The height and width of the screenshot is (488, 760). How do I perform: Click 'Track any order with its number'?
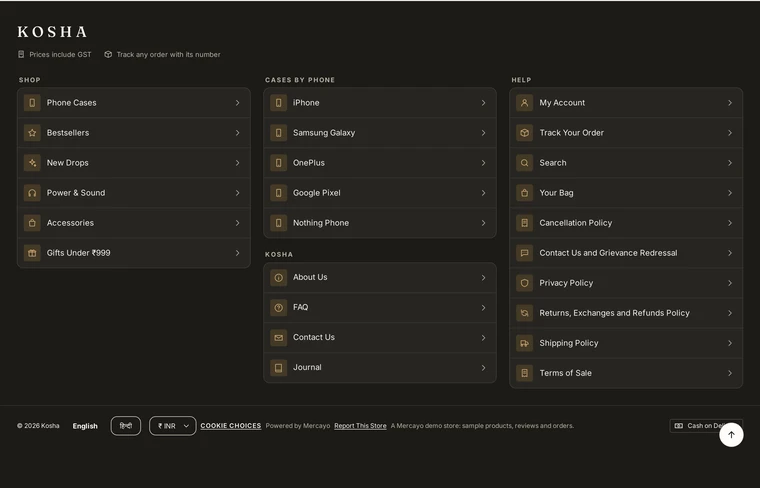(168, 54)
